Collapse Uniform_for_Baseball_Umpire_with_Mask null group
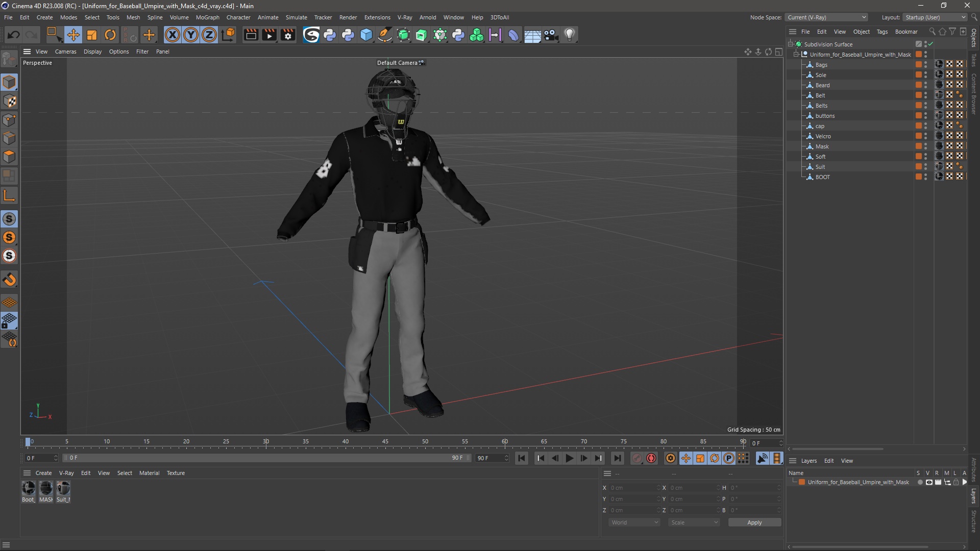Image resolution: width=980 pixels, height=551 pixels. (x=796, y=54)
